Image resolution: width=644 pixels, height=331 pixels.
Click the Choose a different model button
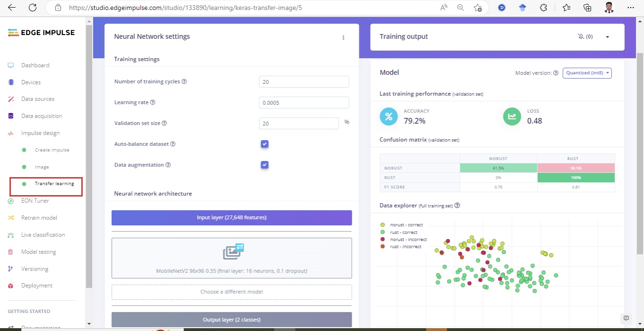tap(232, 292)
